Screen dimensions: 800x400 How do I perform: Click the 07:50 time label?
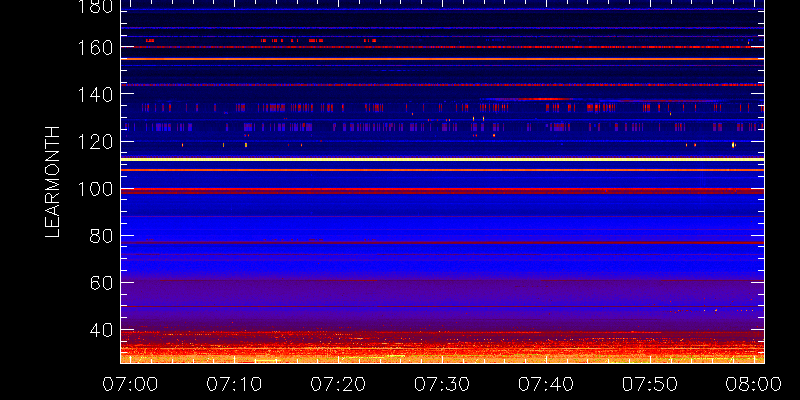coord(649,384)
